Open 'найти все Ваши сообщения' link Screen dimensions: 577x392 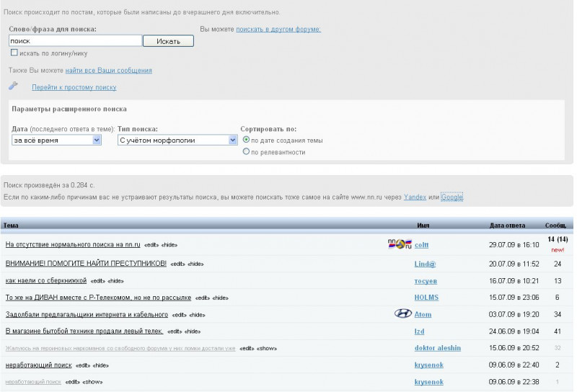click(108, 71)
